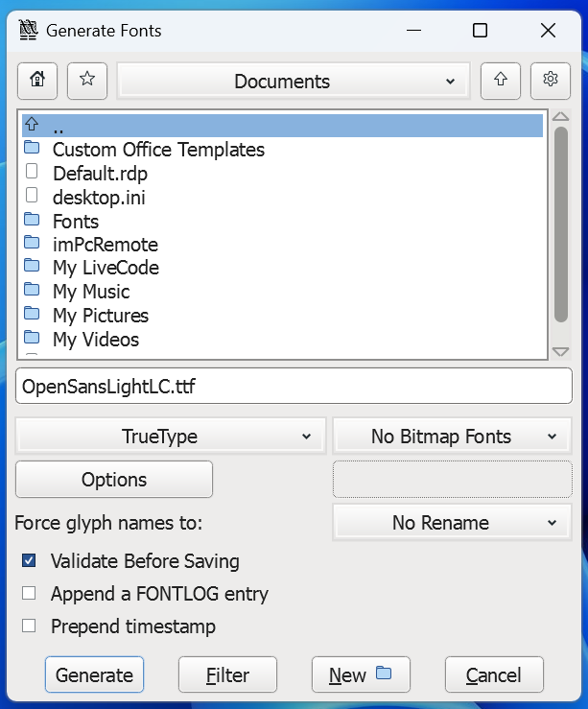Select Custom Office Templates folder

pos(158,150)
